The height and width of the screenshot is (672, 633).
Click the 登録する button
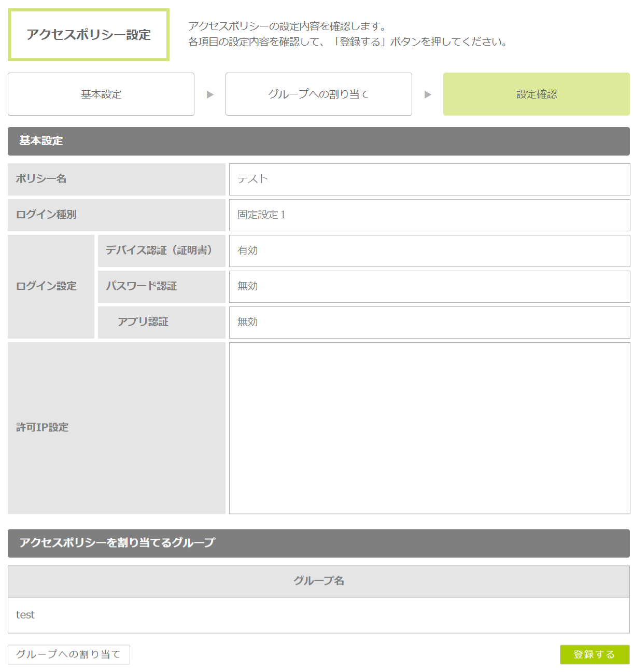coord(594,654)
